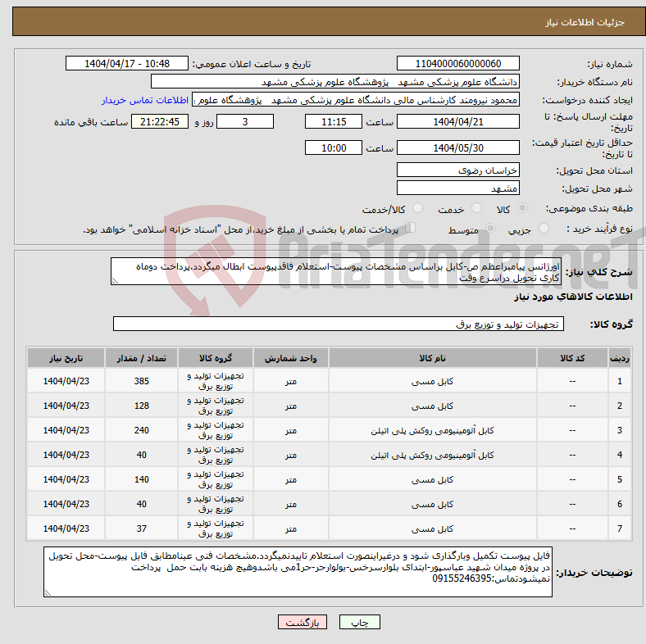Click the ردیف column header
The width and height of the screenshot is (646, 644).
(619, 358)
